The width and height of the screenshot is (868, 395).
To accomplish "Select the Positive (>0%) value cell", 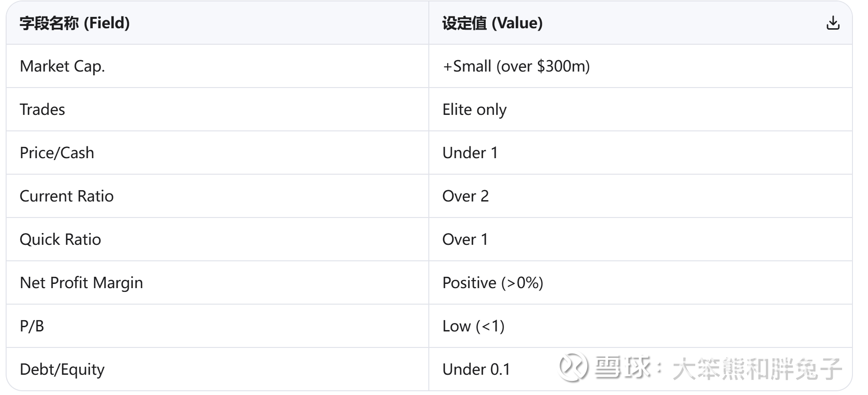I will (x=493, y=283).
